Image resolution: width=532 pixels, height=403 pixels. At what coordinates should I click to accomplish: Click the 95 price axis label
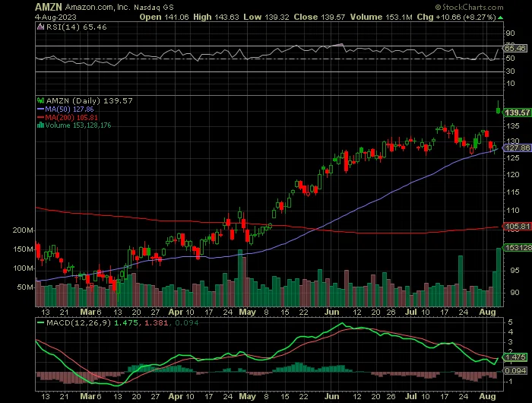point(515,271)
